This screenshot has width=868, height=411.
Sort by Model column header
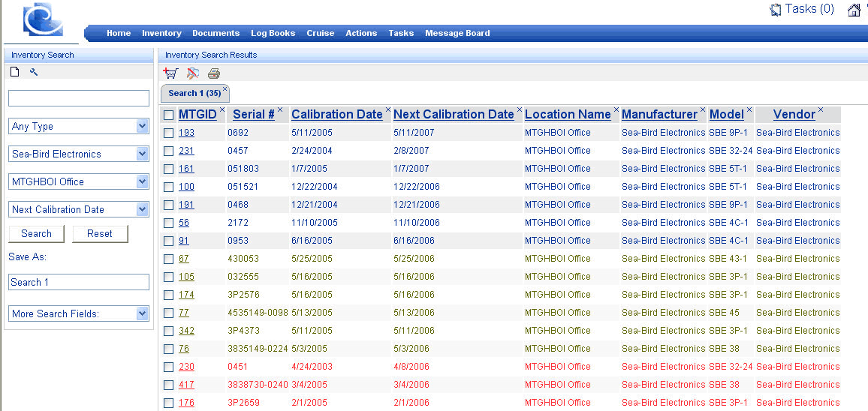click(x=727, y=115)
